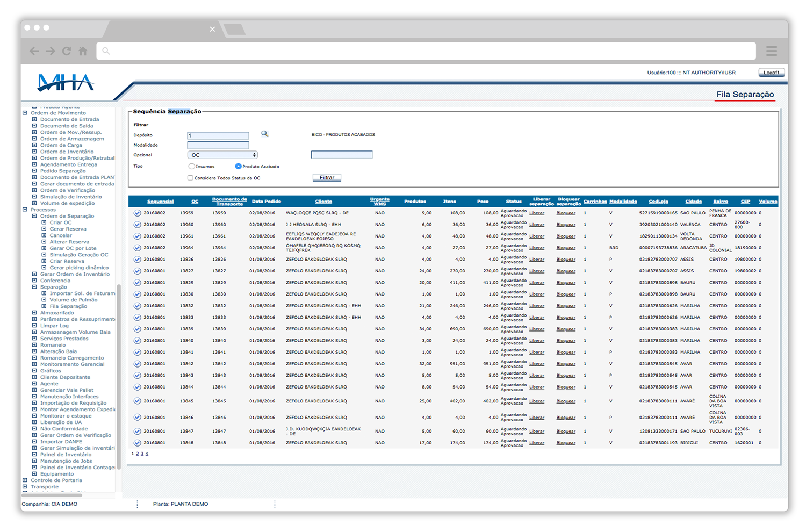The image size is (806, 532).
Task: Select the check icon for OC 13827
Action: (138, 271)
